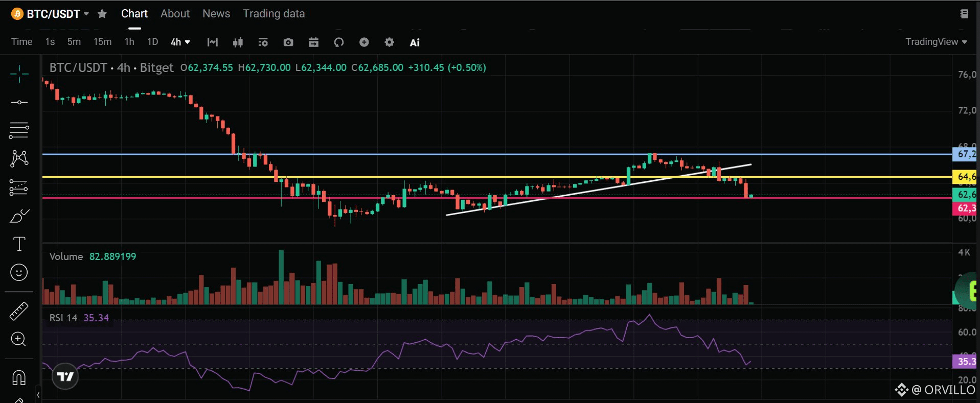Open the indicators settings icon
Screen dimensions: 980x403
click(263, 42)
